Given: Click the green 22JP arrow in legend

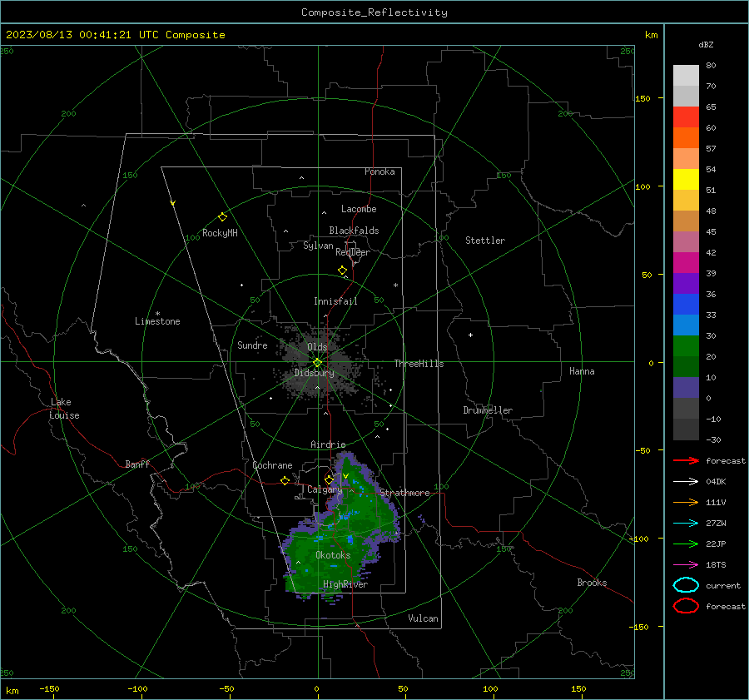Looking at the screenshot, I should tap(686, 544).
